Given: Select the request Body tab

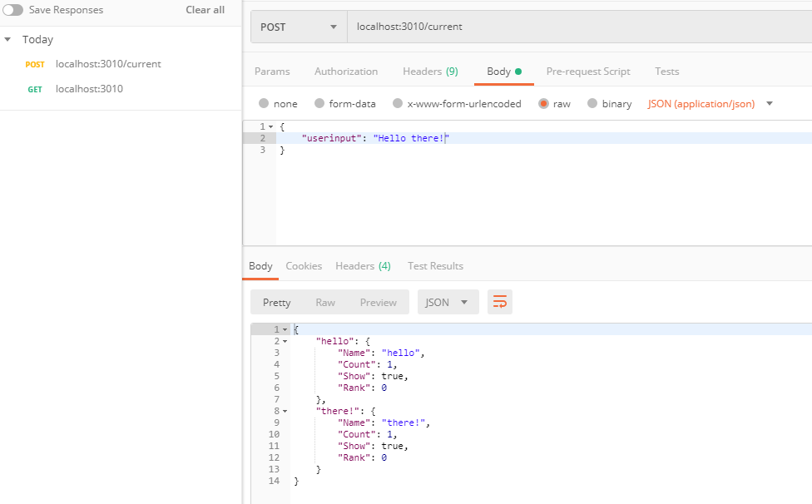Looking at the screenshot, I should [x=504, y=72].
